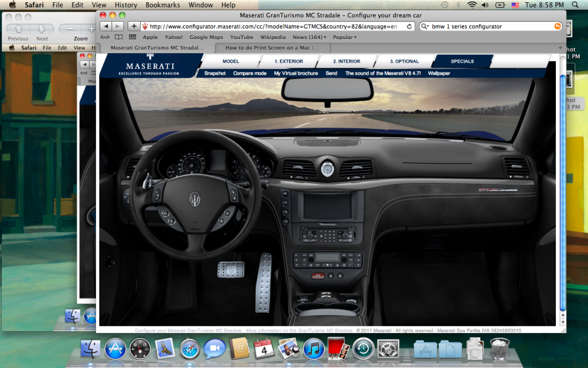Screen dimensions: 588x368
Task: Open the Reading List glasses icon
Action: pyautogui.click(x=105, y=37)
